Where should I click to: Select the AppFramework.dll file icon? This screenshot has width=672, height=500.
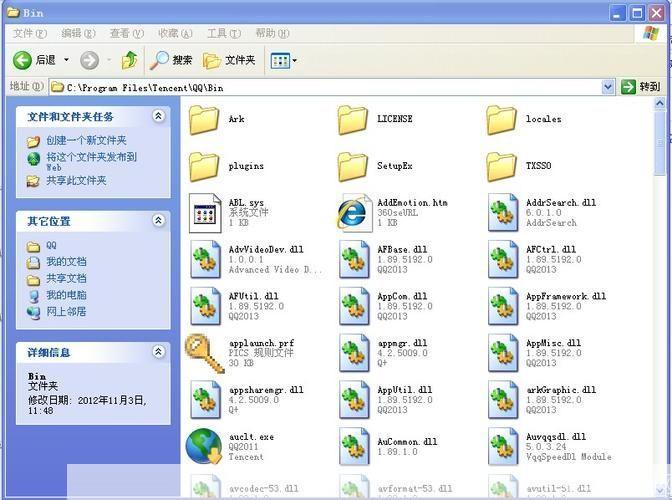tap(502, 306)
